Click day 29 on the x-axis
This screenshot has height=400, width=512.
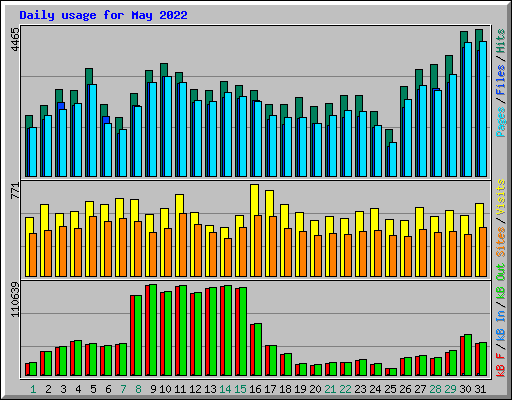click(450, 389)
